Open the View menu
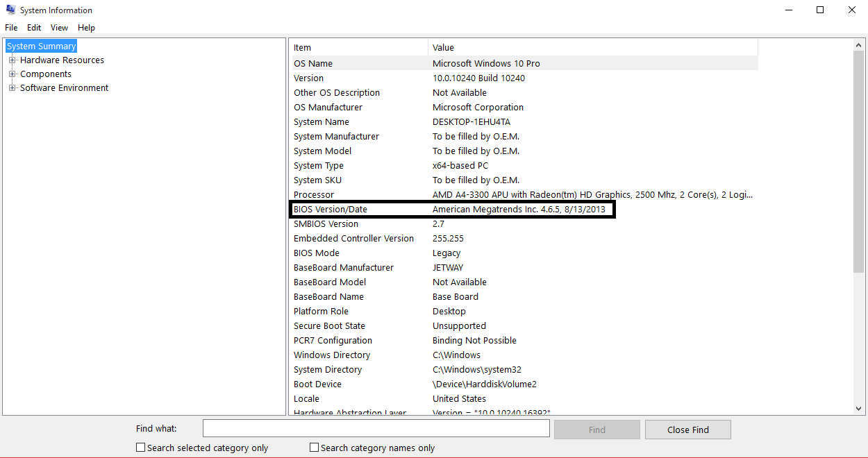Screen dimensions: 868x458 (x=59, y=28)
